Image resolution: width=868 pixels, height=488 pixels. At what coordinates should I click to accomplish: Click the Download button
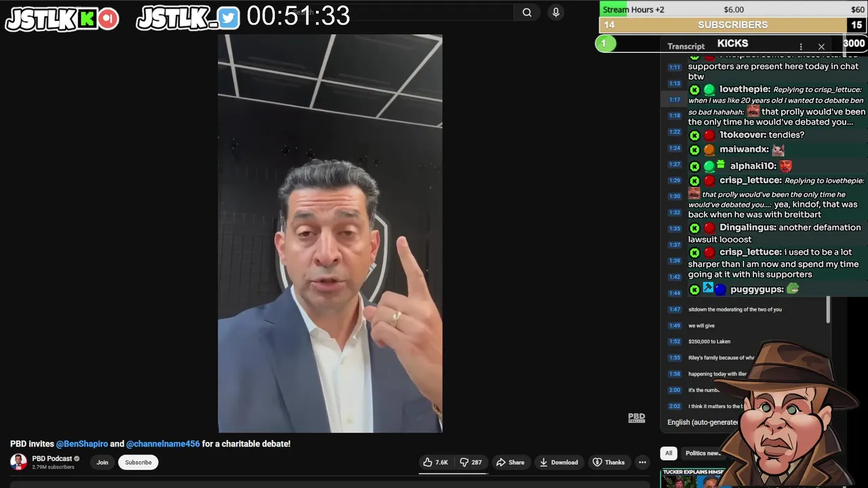coord(559,462)
